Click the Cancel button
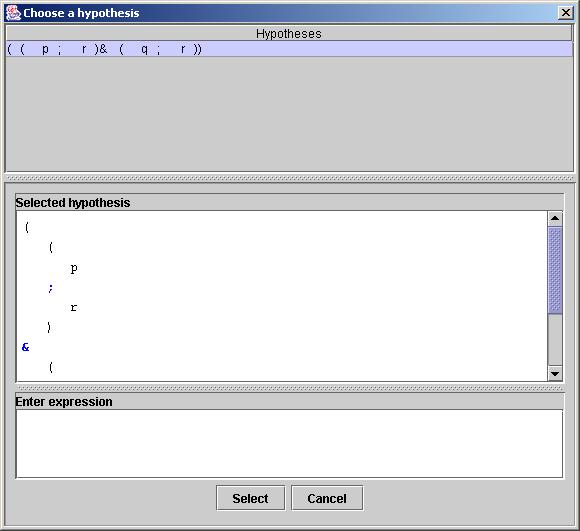 tap(327, 498)
